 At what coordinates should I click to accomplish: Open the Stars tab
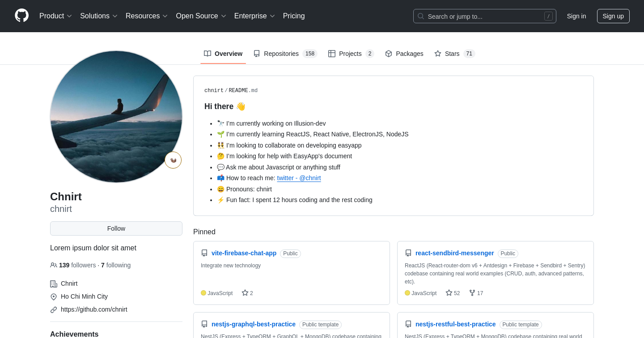pyautogui.click(x=454, y=54)
